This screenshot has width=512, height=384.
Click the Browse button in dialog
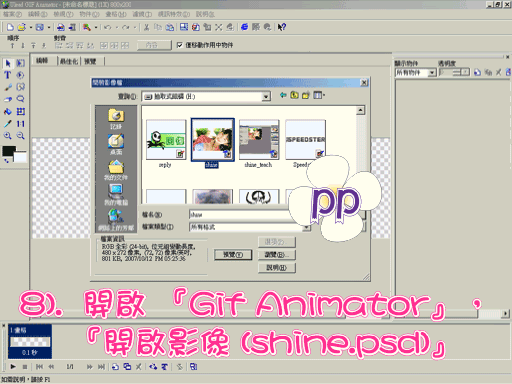[x=277, y=255]
